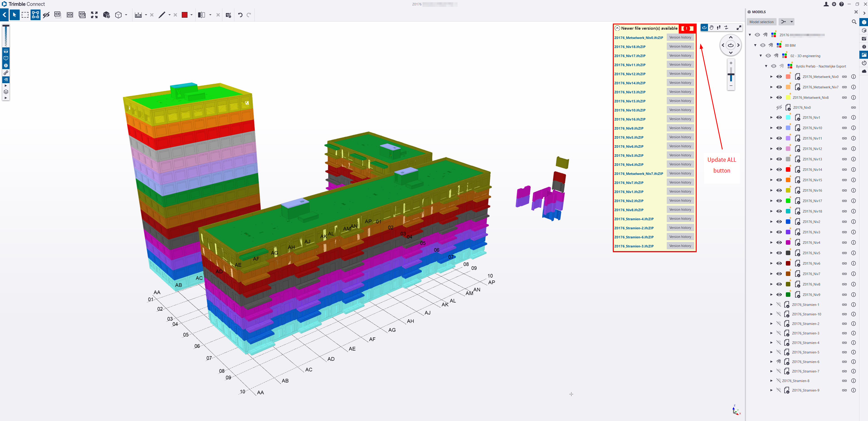Image resolution: width=868 pixels, height=421 pixels.
Task: Click the markup pencil tool
Action: click(162, 15)
